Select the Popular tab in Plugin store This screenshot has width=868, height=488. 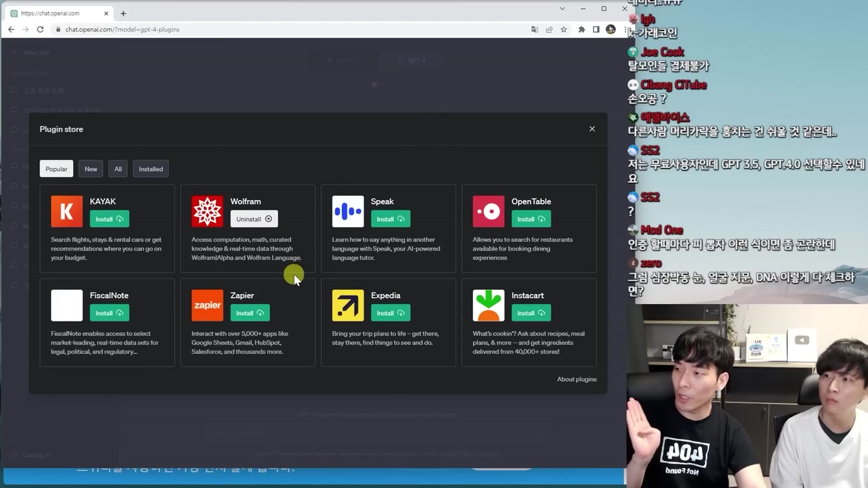[x=56, y=169]
